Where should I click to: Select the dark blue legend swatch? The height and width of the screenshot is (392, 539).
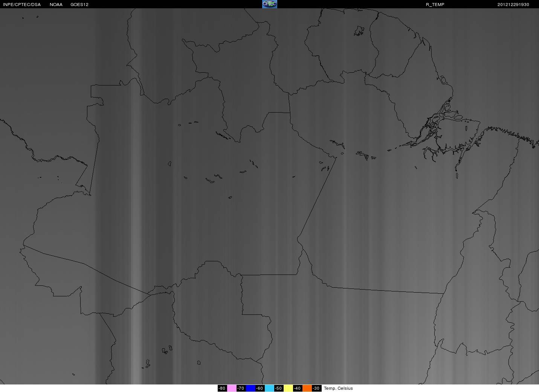click(x=250, y=388)
